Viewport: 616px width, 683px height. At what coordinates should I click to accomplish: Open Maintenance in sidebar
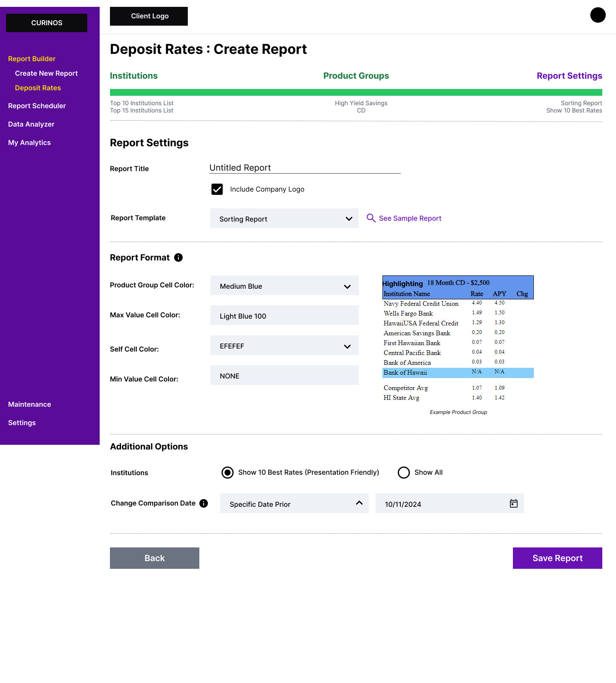pyautogui.click(x=30, y=404)
